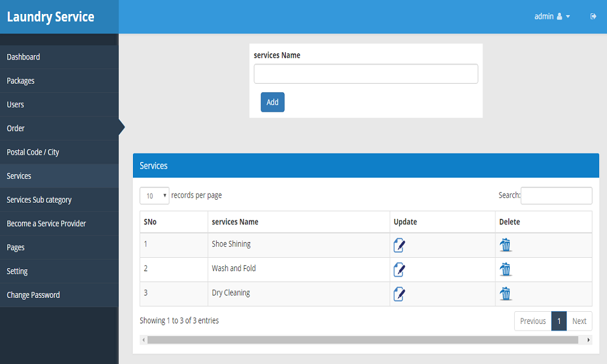Open Dashboard from the sidebar
Viewport: 607px width, 364px height.
(x=24, y=57)
